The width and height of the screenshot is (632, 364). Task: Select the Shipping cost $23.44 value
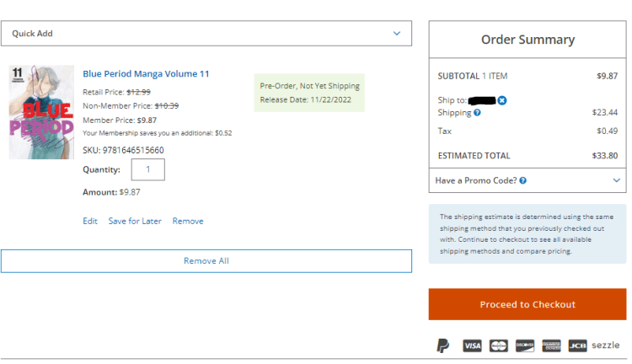[604, 112]
